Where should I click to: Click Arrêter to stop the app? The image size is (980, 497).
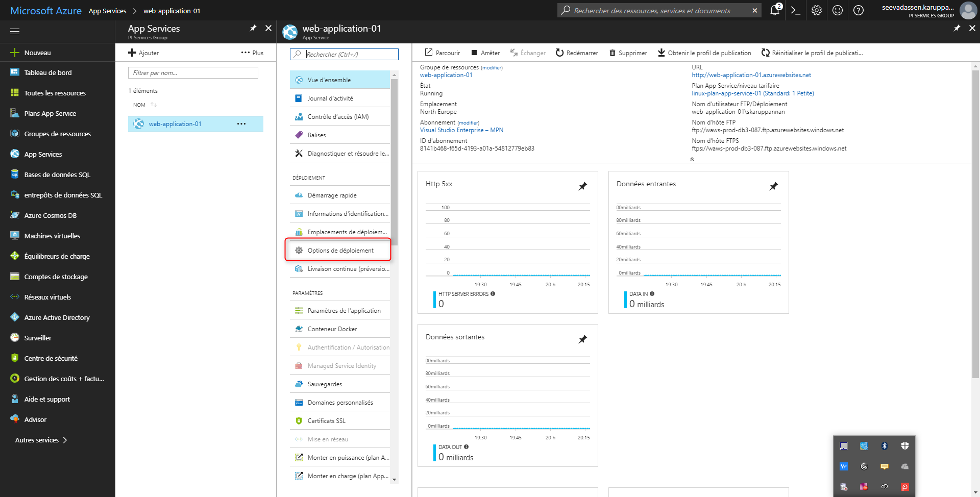click(485, 53)
